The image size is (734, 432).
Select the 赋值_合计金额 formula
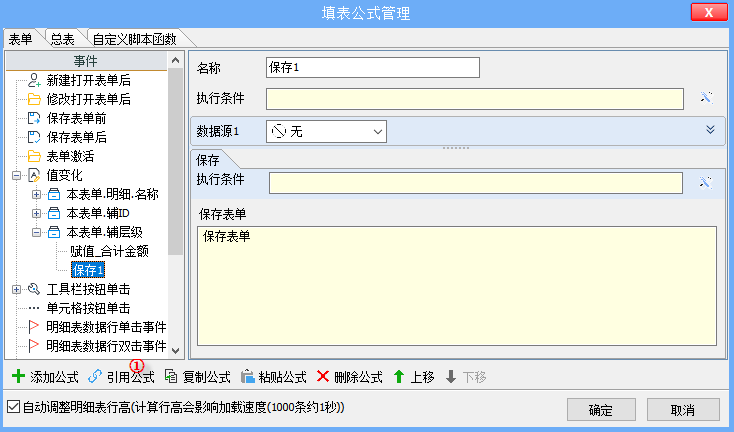(x=110, y=251)
